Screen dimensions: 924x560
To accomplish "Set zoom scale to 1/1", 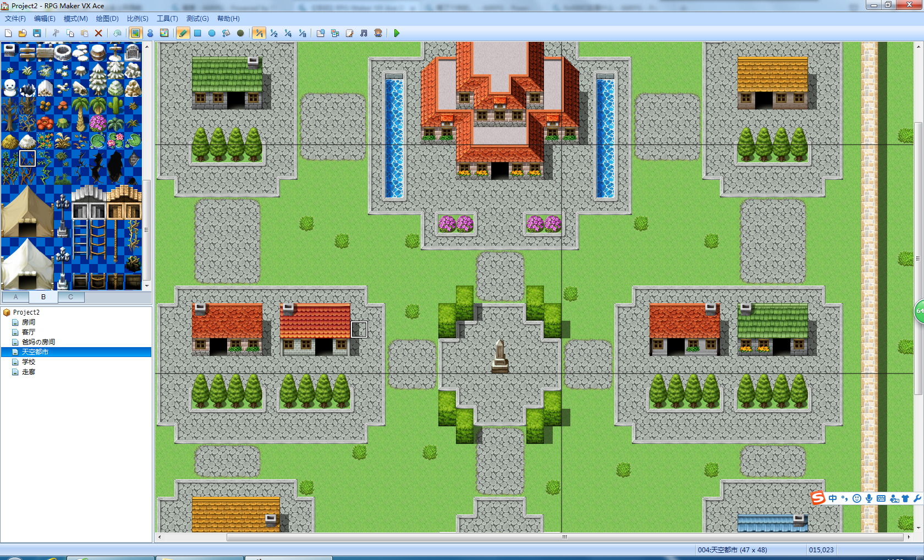I will point(259,34).
